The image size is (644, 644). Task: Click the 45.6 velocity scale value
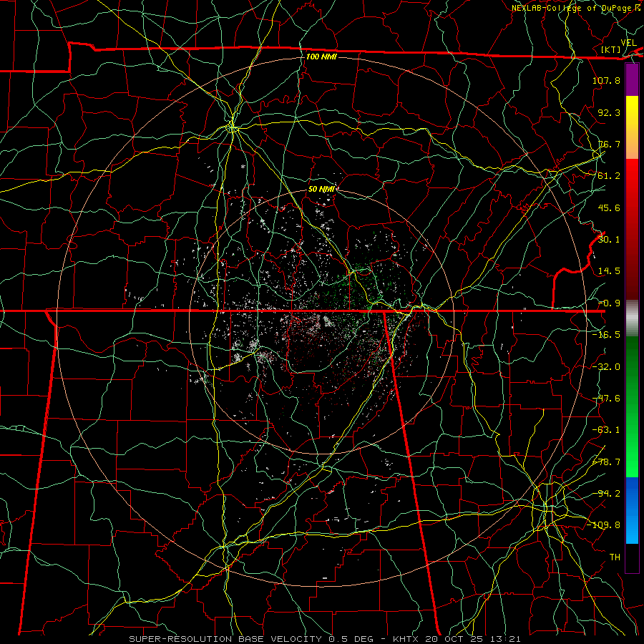(x=609, y=208)
